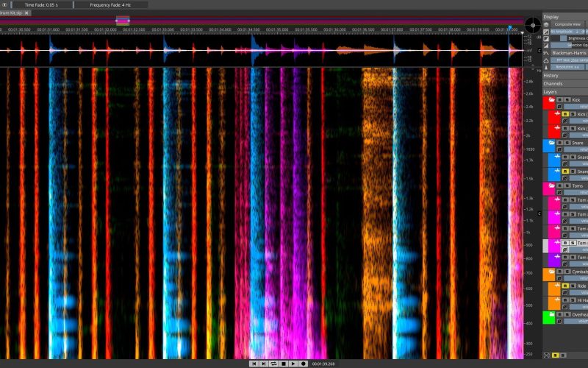Screen dimensions: 588x368
Task: Invert phase of the Overheads group
Action: click(559, 321)
